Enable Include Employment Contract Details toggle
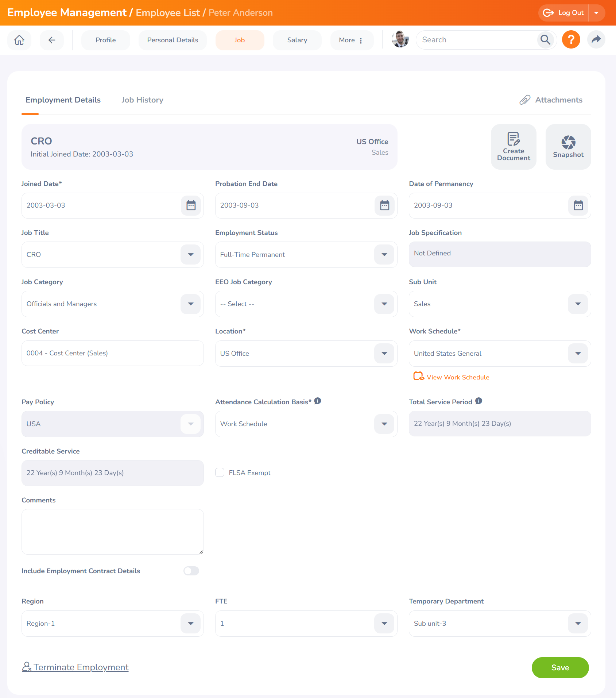616x698 pixels. (191, 571)
